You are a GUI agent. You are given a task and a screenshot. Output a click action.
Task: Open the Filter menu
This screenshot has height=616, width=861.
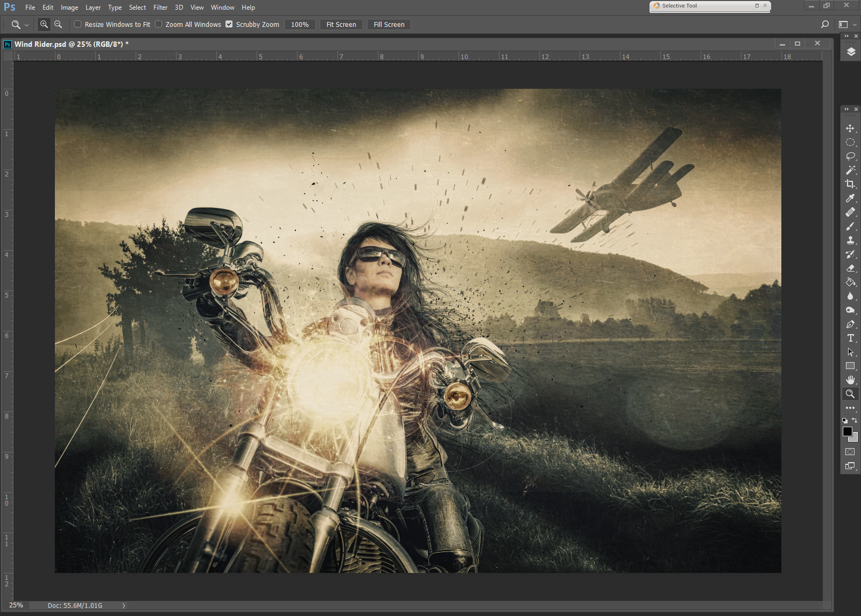[x=160, y=8]
